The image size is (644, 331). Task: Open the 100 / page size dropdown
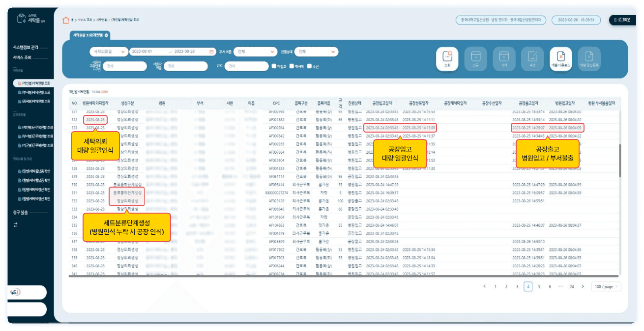tap(606, 287)
